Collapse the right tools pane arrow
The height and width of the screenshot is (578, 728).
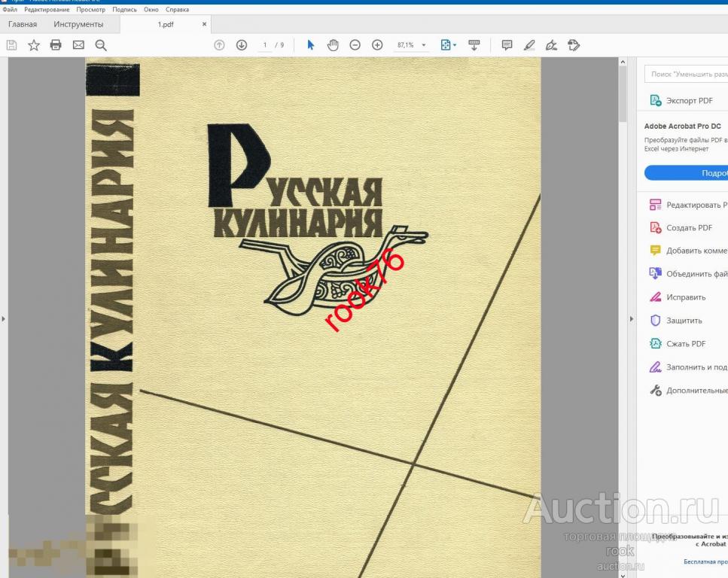(x=632, y=319)
